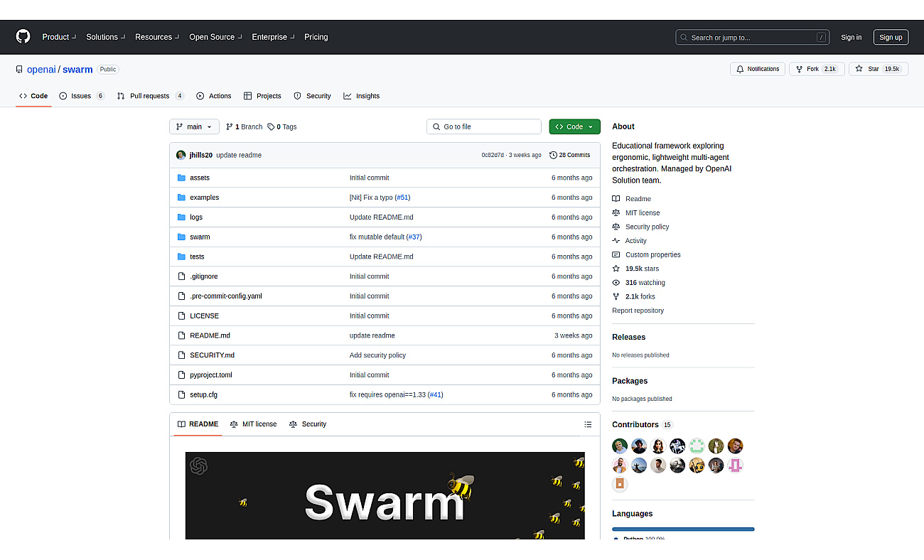
Task: View the 0 Tags link
Action: point(282,126)
